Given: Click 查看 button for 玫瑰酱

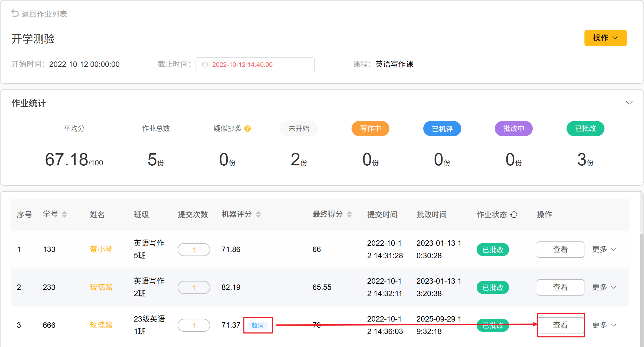Looking at the screenshot, I should (x=560, y=325).
